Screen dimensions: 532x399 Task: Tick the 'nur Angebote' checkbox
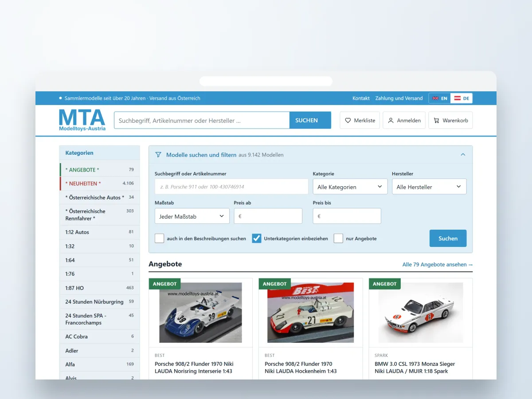click(338, 238)
